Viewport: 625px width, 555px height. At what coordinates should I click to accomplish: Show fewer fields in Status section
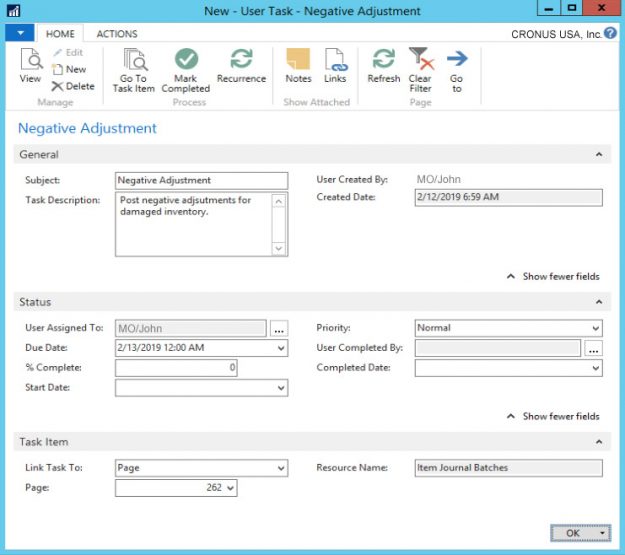[x=553, y=416]
